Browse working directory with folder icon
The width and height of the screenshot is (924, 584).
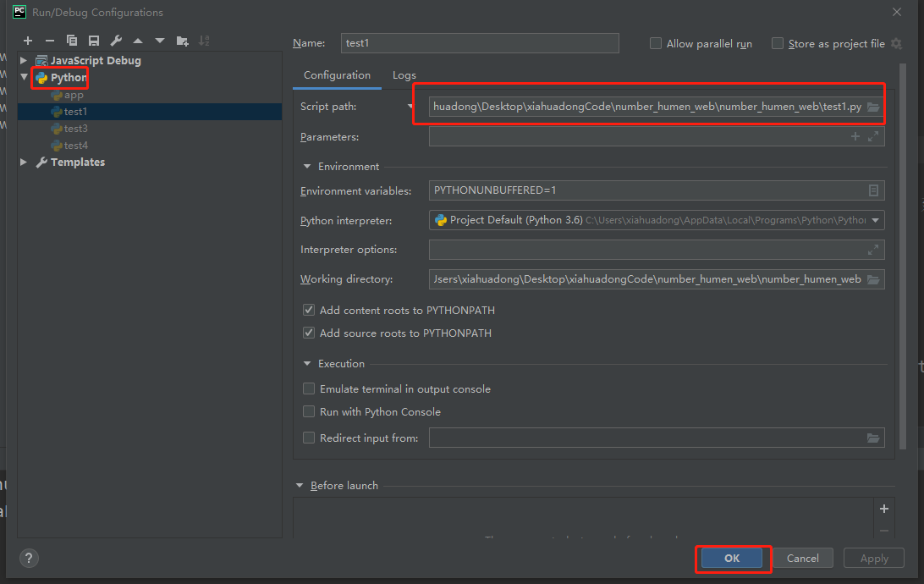(873, 279)
